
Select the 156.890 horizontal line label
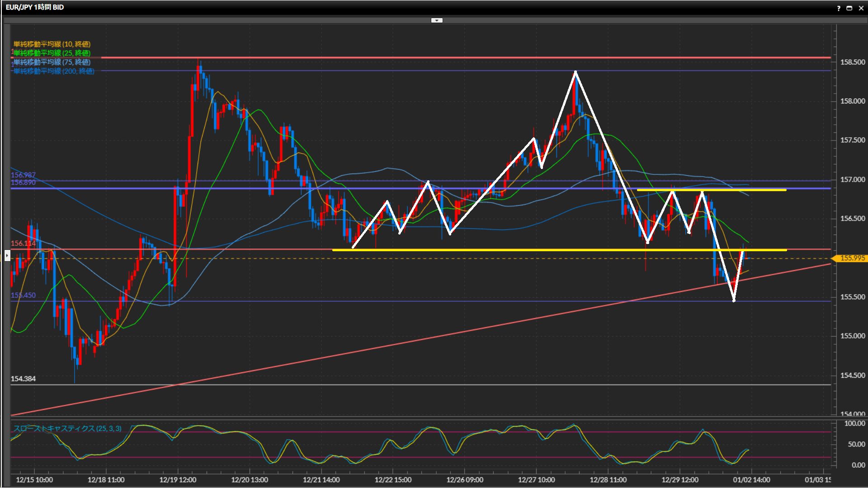(23, 183)
